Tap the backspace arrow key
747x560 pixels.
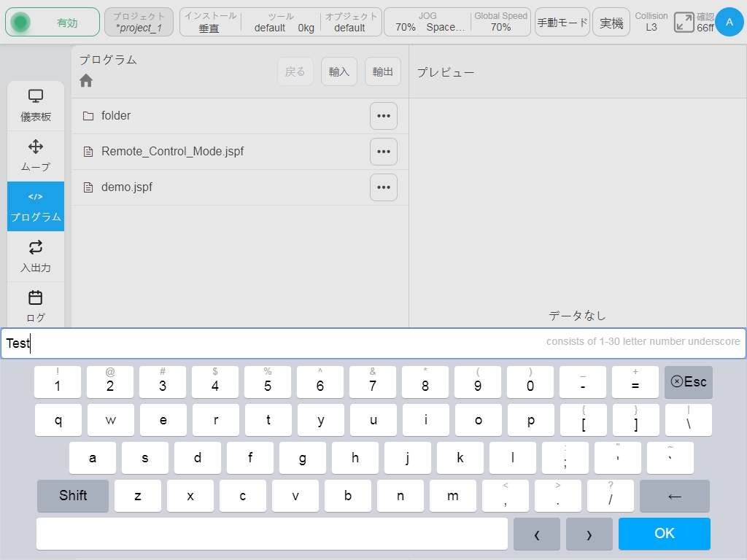click(x=675, y=496)
